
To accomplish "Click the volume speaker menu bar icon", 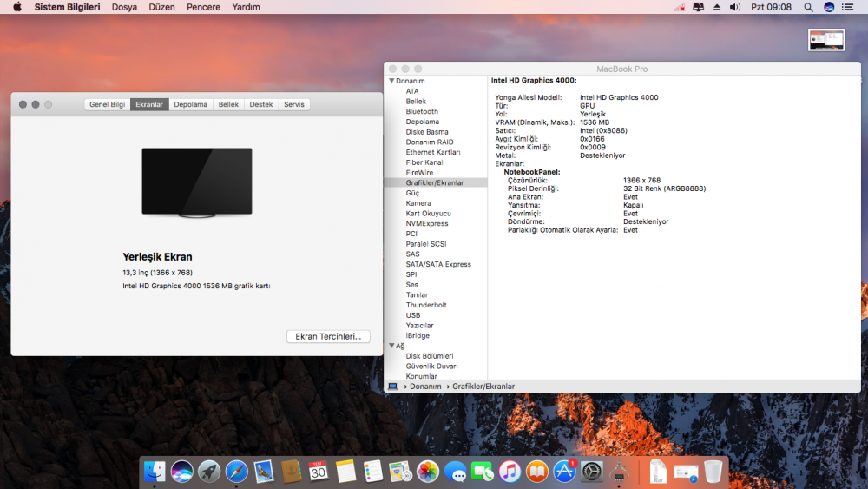I will (x=735, y=7).
